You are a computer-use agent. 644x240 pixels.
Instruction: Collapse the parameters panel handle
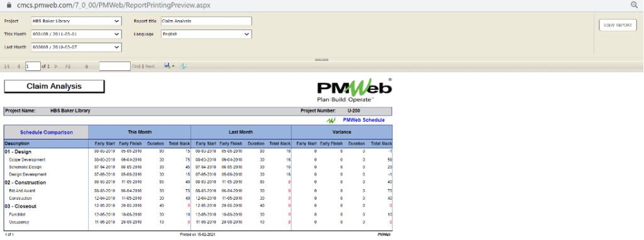[321, 60]
